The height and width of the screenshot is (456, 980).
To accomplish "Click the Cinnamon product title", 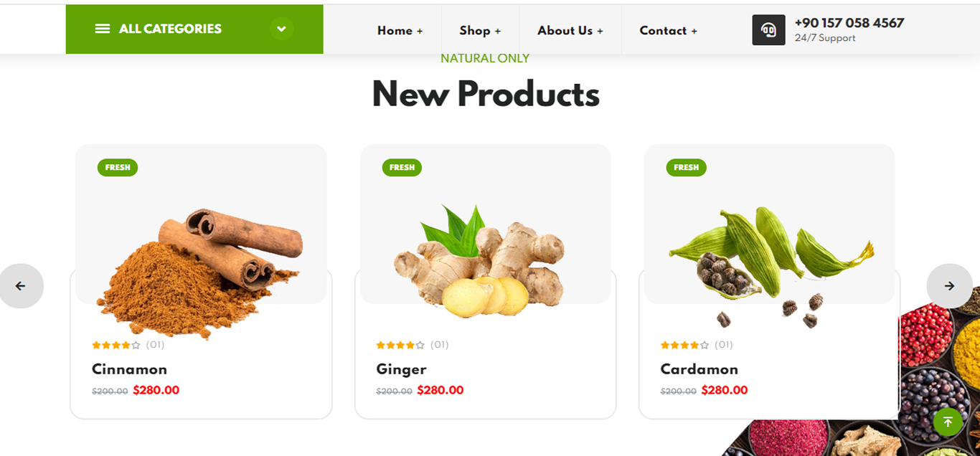I will pos(129,369).
